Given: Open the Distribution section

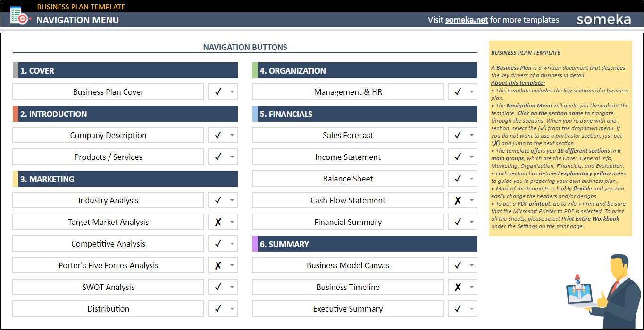Looking at the screenshot, I should coord(109,309).
